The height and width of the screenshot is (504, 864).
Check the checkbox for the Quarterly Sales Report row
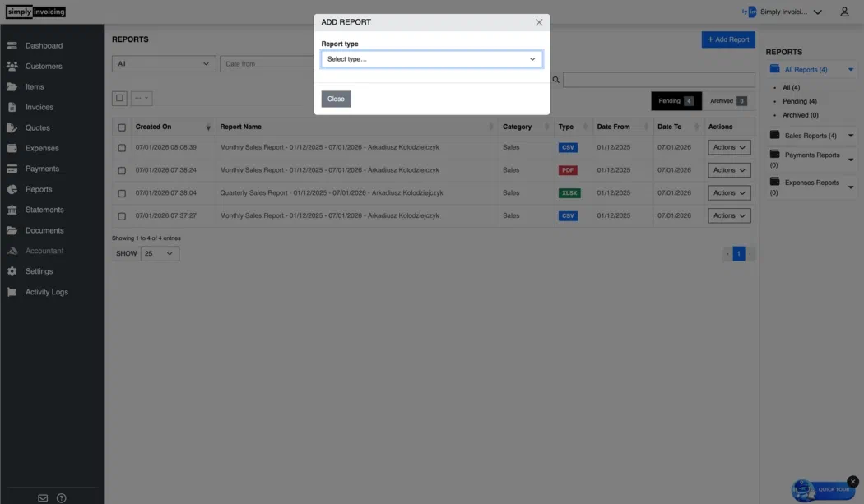pyautogui.click(x=122, y=192)
